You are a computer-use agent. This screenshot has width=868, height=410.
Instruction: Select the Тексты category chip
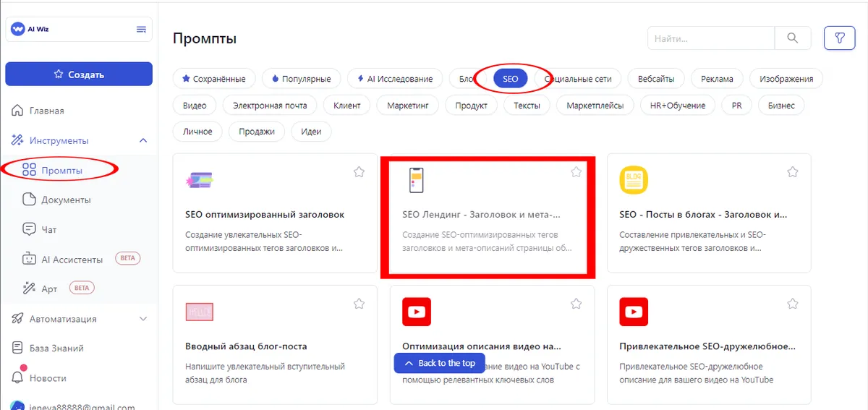point(527,106)
